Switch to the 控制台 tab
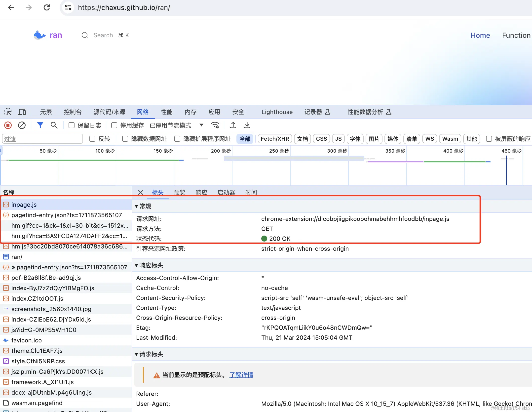The width and height of the screenshot is (532, 412). [x=73, y=112]
